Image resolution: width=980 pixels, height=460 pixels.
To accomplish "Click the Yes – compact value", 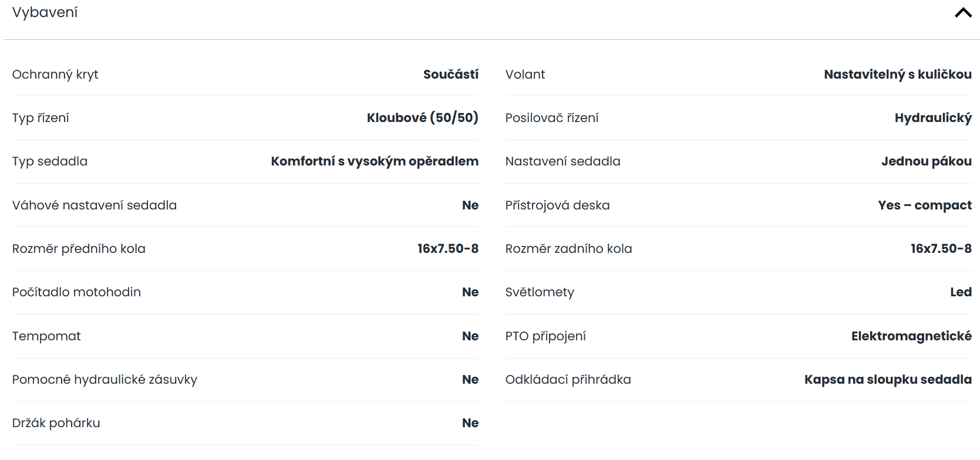I will pyautogui.click(x=925, y=205).
